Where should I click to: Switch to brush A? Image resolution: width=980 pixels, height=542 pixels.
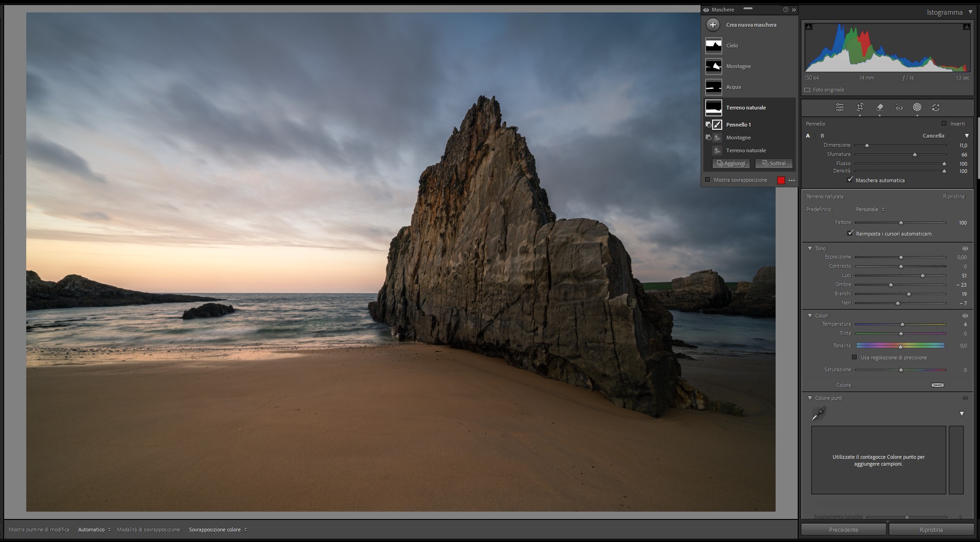pos(808,136)
